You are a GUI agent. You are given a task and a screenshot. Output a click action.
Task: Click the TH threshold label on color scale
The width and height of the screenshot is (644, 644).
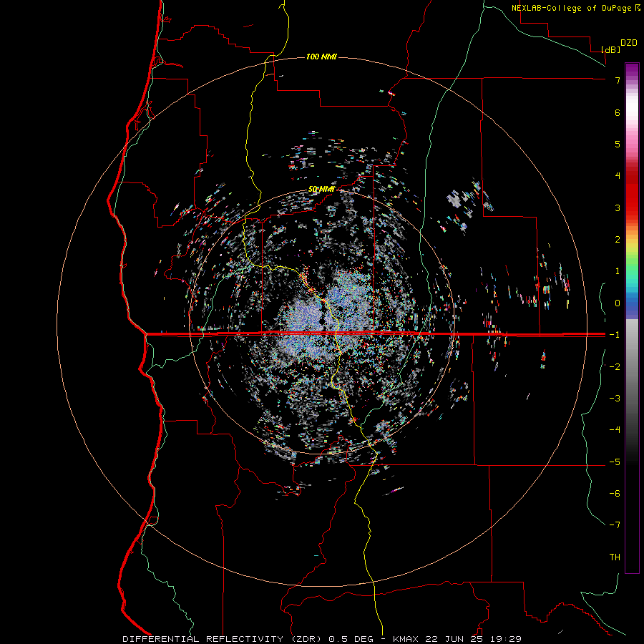pyautogui.click(x=615, y=557)
